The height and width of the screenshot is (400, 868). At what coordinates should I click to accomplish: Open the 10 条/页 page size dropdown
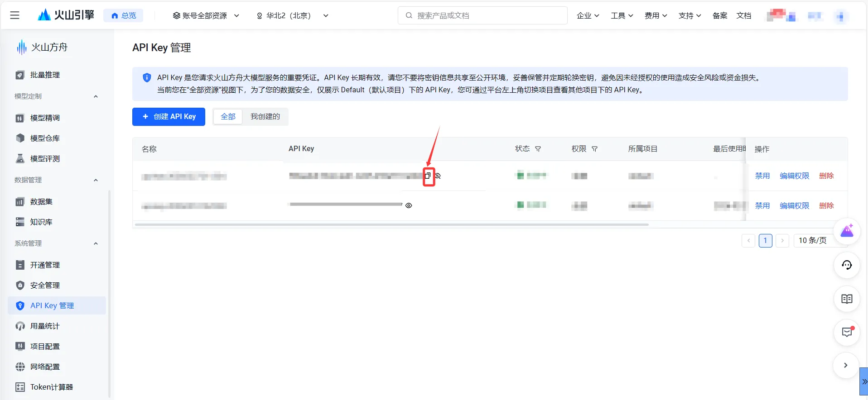point(814,240)
